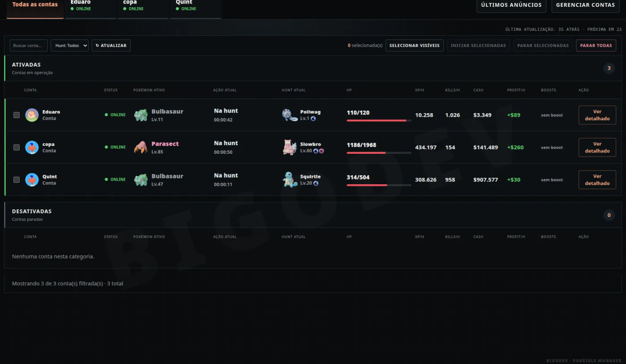
Task: Open the Quint account tab
Action: (196, 6)
